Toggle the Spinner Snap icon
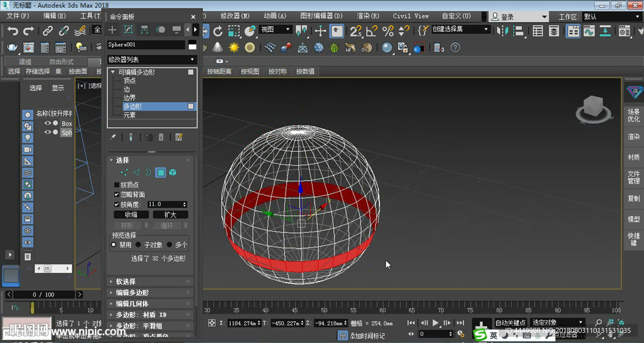 (404, 31)
